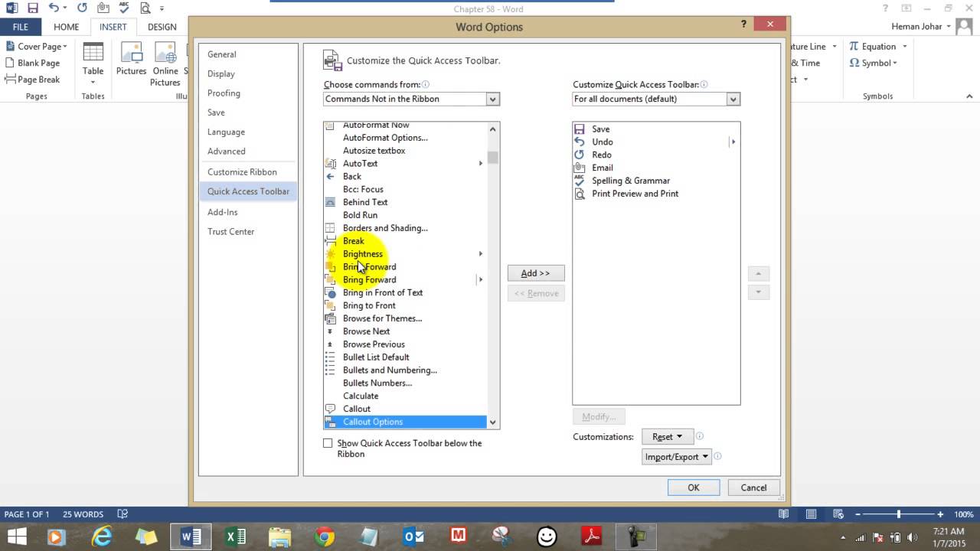Expand the Import/Export dropdown button
980x551 pixels.
677,457
